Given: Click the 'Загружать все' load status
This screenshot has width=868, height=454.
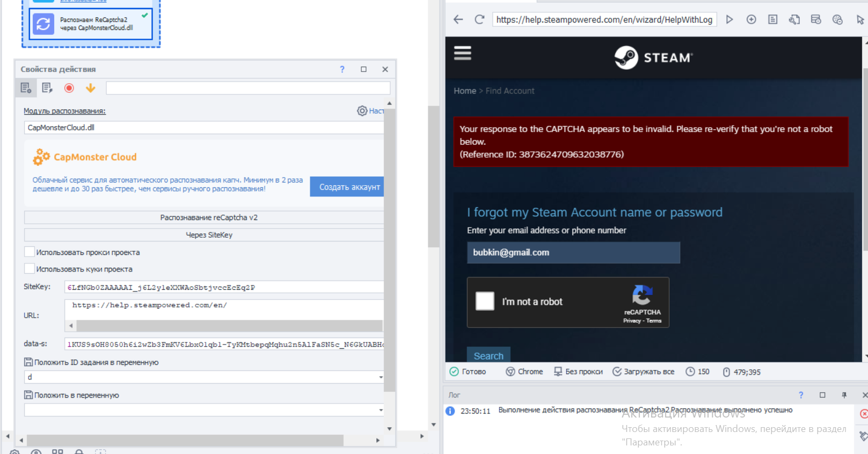Looking at the screenshot, I should pyautogui.click(x=643, y=371).
